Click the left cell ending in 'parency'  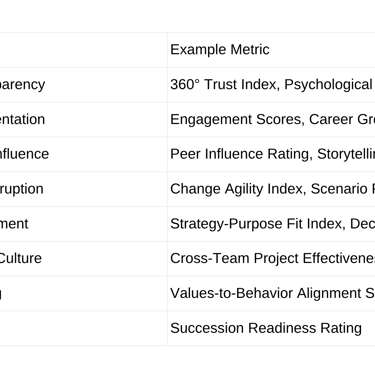[x=83, y=85]
